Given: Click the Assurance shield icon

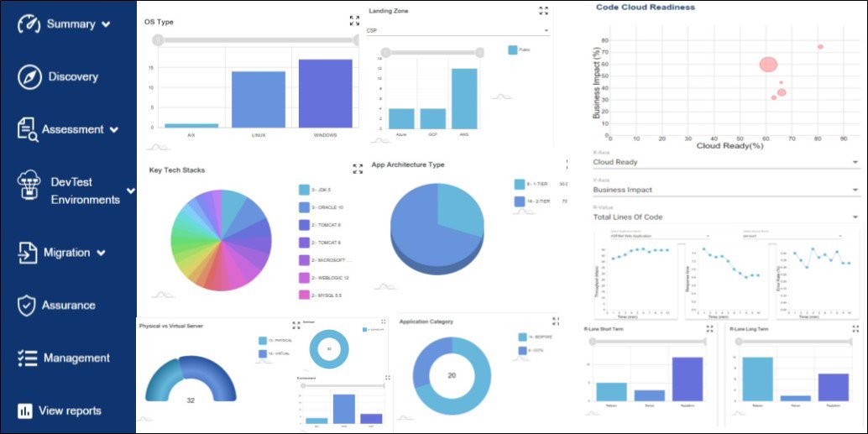Looking at the screenshot, I should click(x=26, y=306).
